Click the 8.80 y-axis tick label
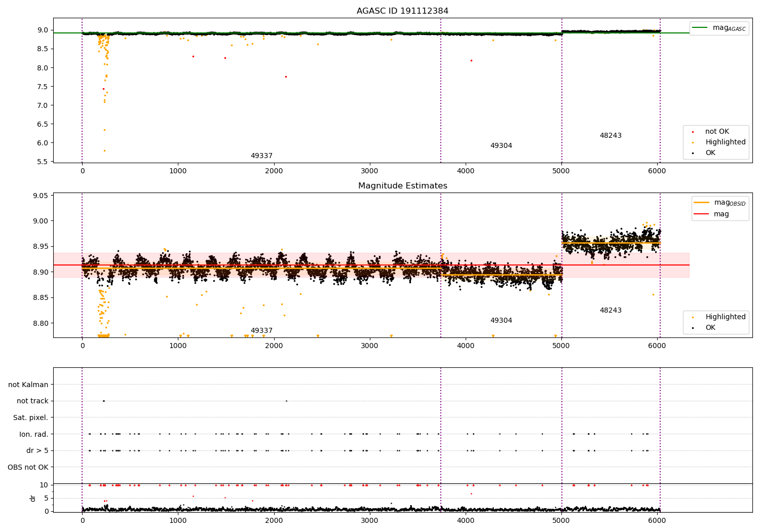 coord(42,323)
